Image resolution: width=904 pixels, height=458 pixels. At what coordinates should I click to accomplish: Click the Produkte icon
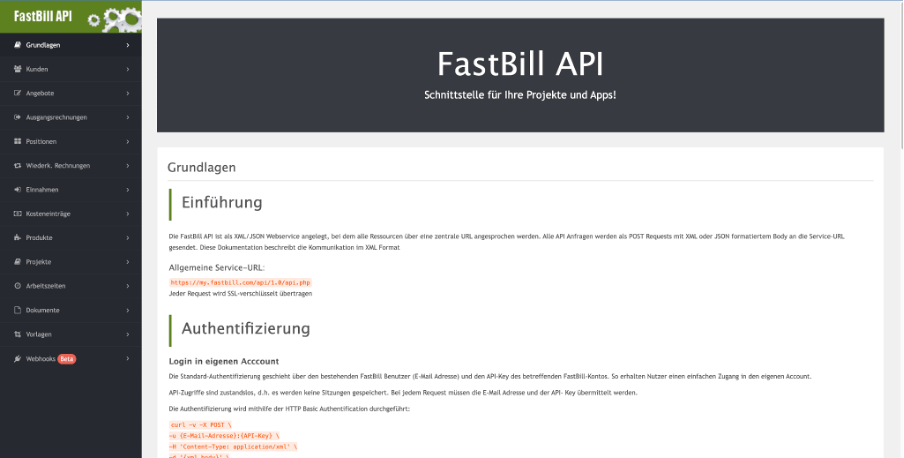[x=17, y=238]
